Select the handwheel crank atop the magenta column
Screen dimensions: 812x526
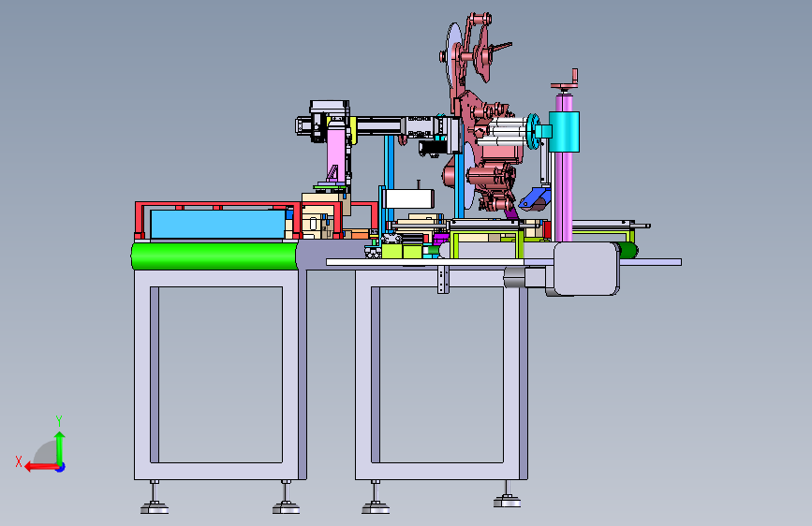tap(565, 83)
